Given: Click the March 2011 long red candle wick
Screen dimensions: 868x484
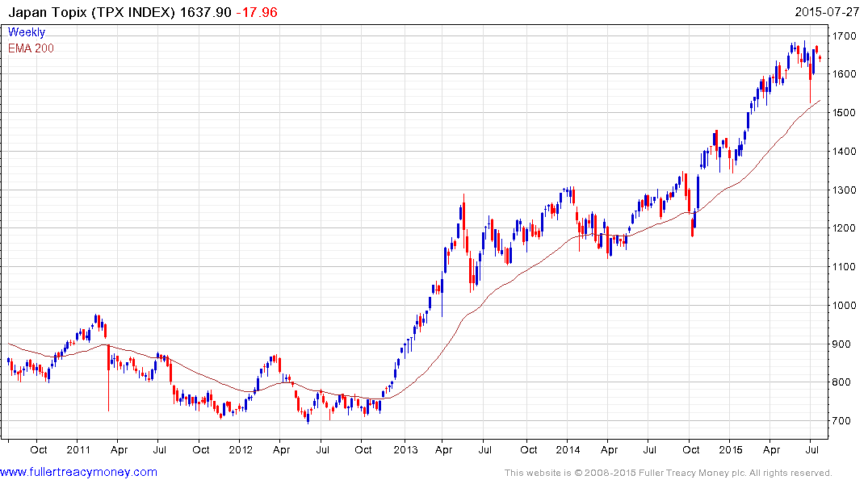Looking at the screenshot, I should pyautogui.click(x=108, y=378).
